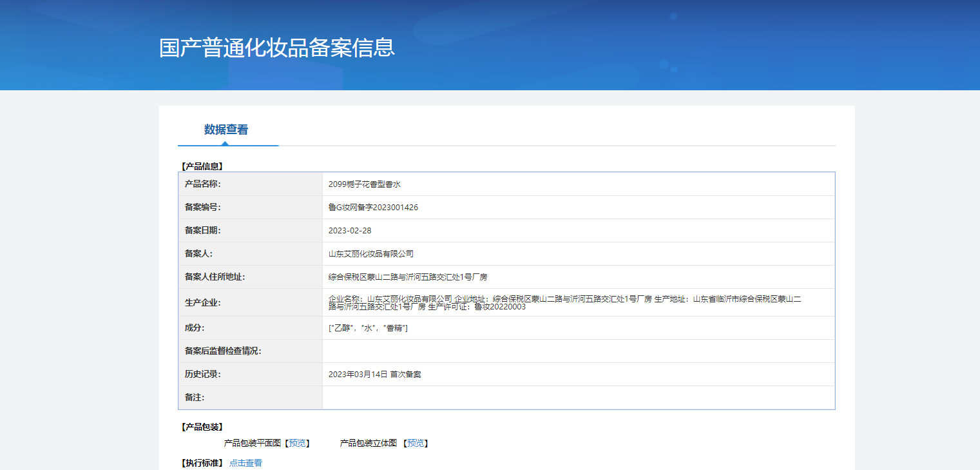Click the ingredients list with 乙醇
980x470 pixels.
tap(368, 328)
